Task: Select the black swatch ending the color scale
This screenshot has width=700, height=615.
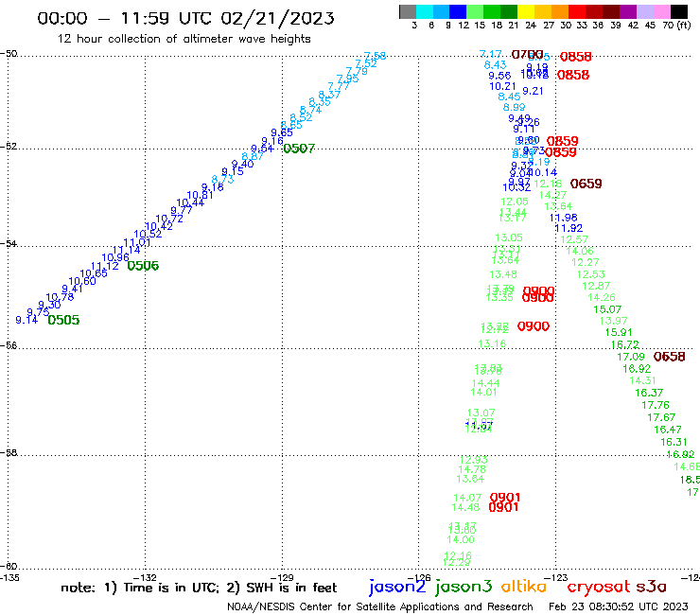Action: tap(678, 11)
